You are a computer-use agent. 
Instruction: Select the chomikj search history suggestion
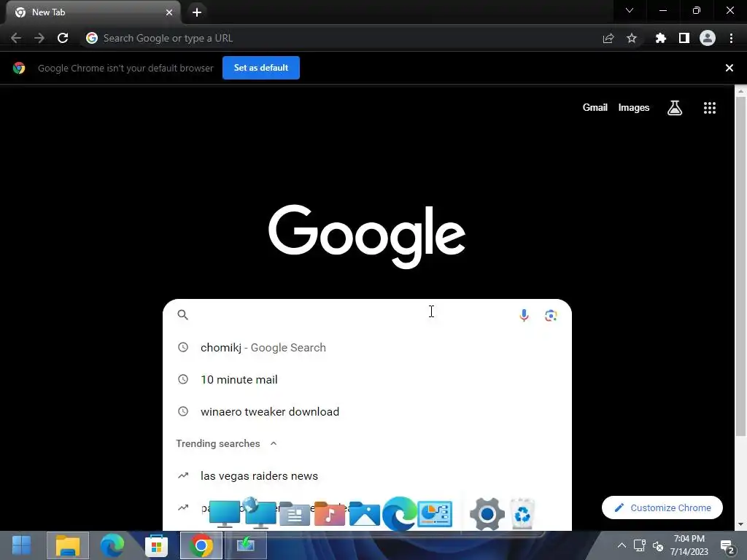tap(367, 348)
